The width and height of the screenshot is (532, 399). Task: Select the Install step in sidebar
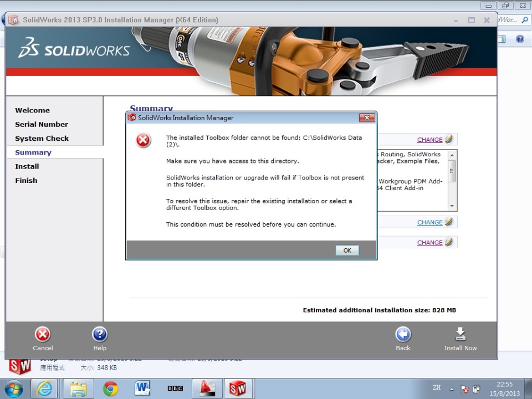point(27,167)
